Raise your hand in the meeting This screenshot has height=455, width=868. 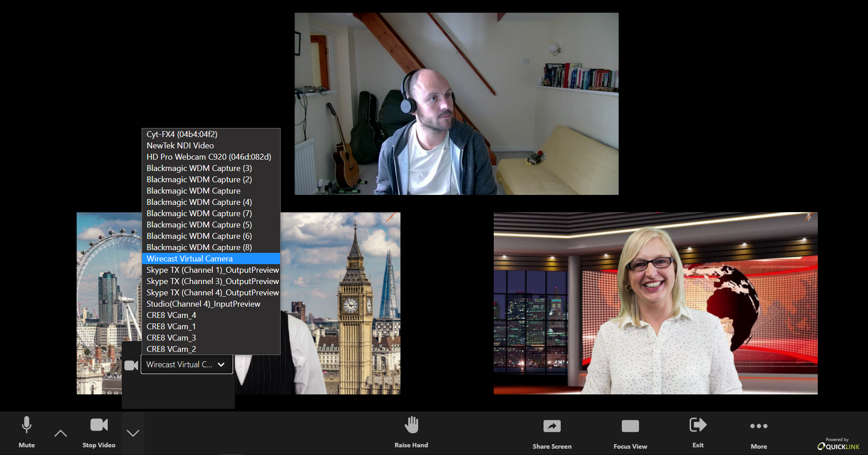tap(411, 432)
